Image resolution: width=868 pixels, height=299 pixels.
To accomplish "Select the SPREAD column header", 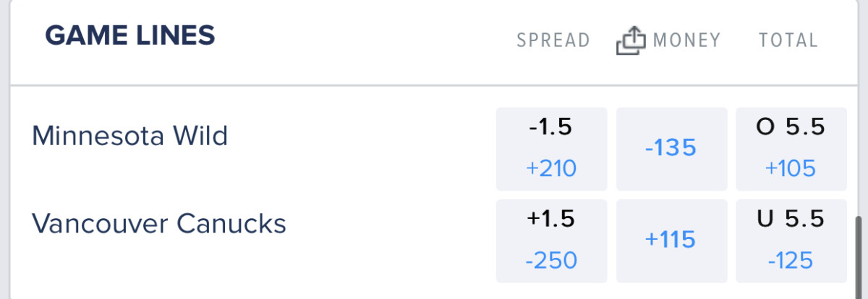I will [553, 40].
